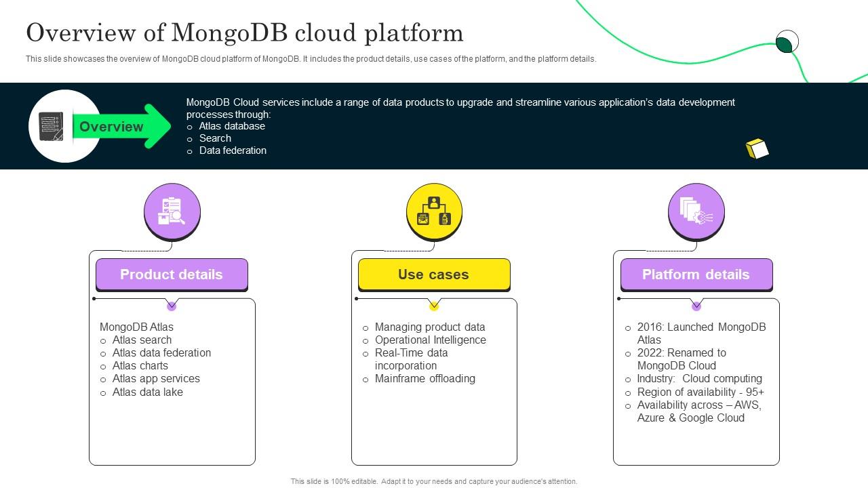The height and width of the screenshot is (488, 868).
Task: Select the Use cases label button
Action: pos(434,274)
